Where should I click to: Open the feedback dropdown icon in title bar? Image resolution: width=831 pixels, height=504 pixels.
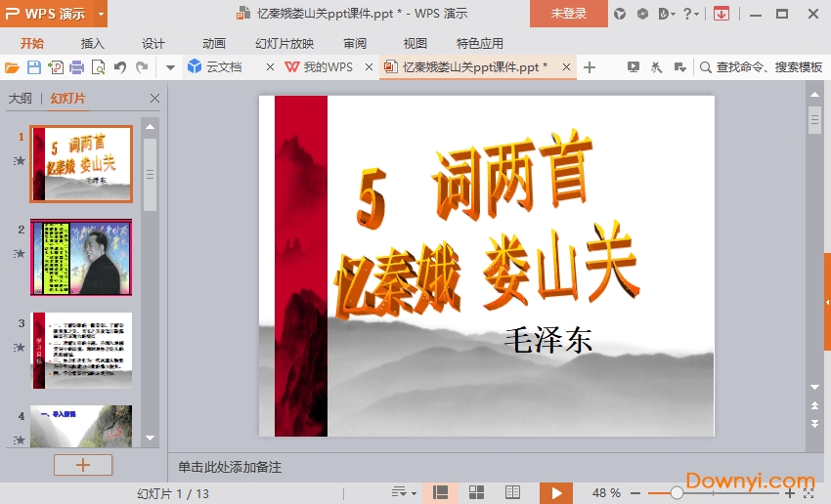(667, 14)
